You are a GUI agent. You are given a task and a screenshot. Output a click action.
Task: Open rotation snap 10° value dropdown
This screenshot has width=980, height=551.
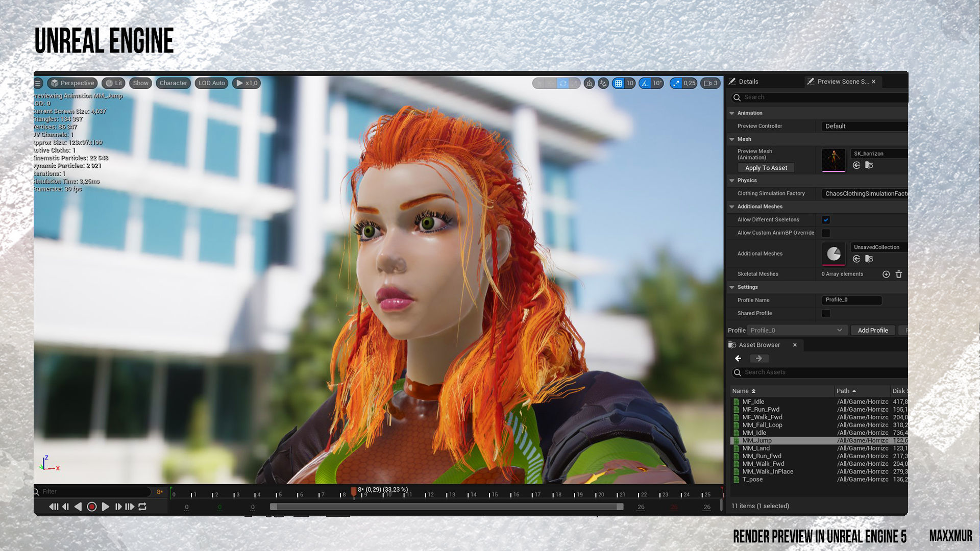tap(657, 83)
